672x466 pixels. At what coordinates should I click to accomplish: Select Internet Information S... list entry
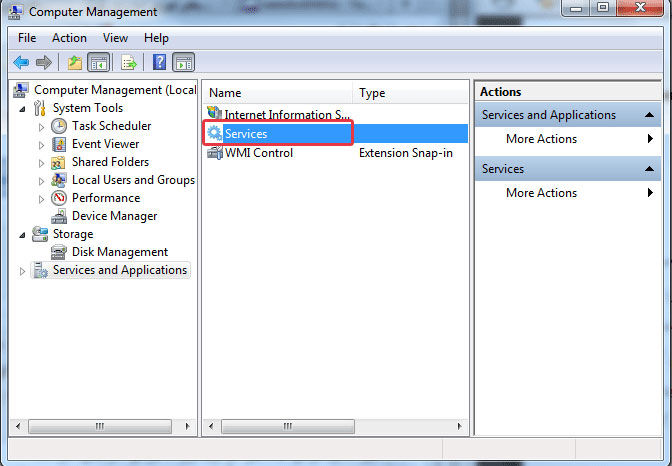(287, 115)
